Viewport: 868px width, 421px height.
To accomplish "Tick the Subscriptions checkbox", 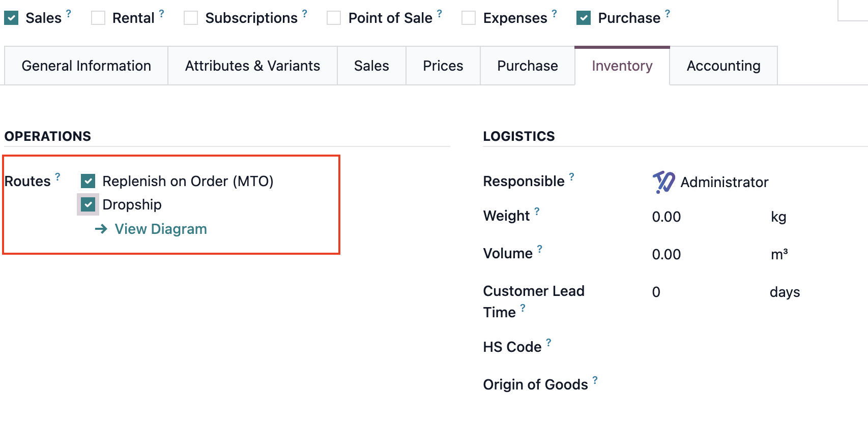I will pyautogui.click(x=191, y=18).
